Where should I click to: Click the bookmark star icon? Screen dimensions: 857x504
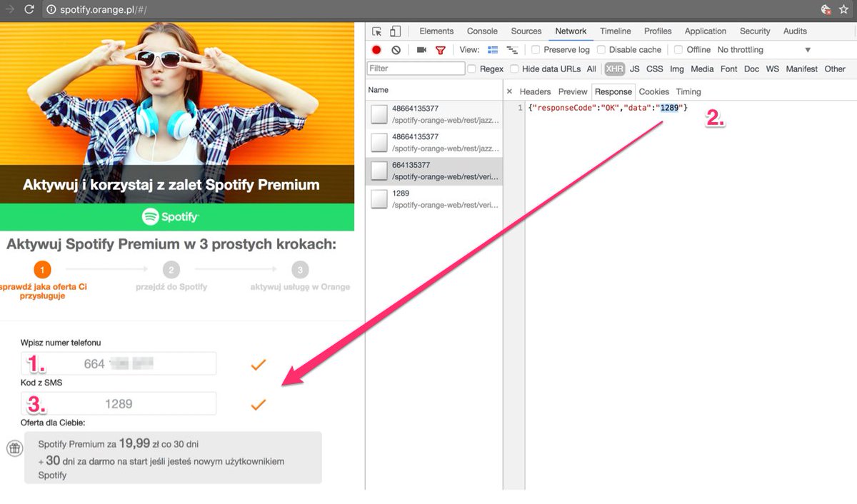843,9
